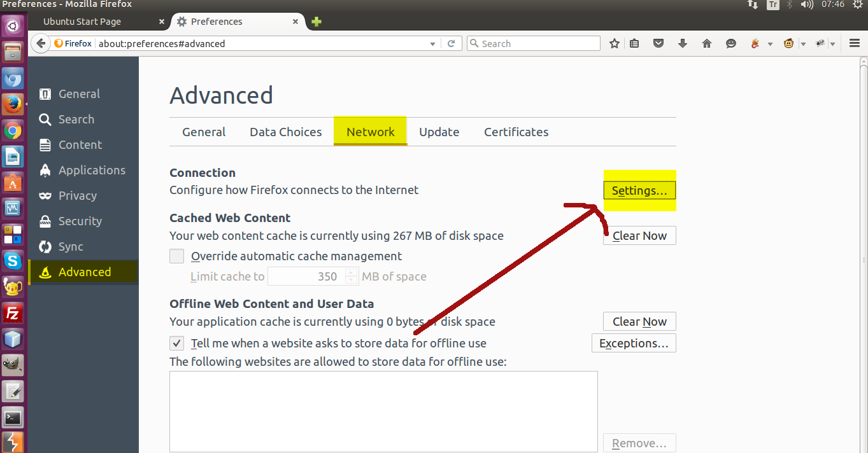
Task: Open the Update tab
Action: (x=439, y=132)
